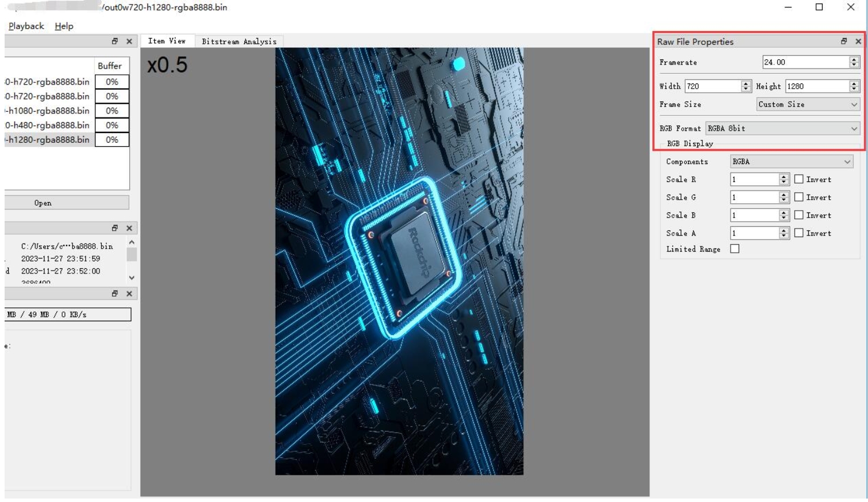Float the file info panel showing dates
Screen dimensions: 868x502
(114, 228)
